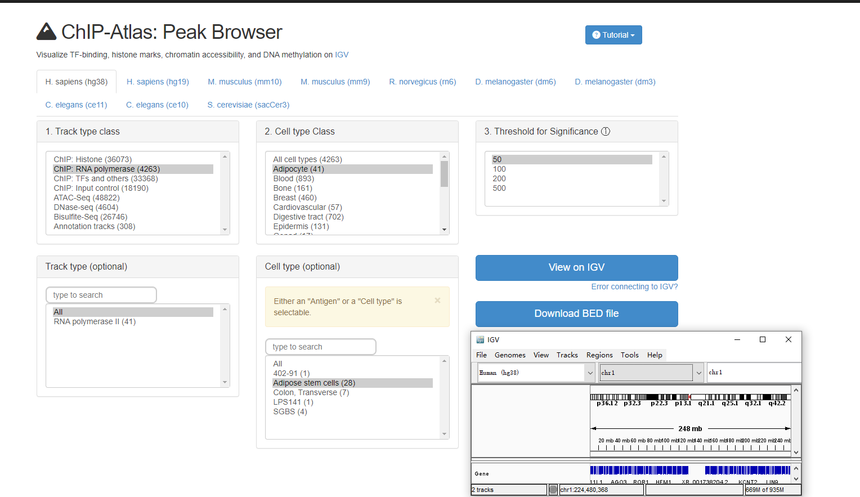Click up arrow of IGV Gene track scrollbar
This screenshot has height=497, width=860.
pyautogui.click(x=796, y=470)
